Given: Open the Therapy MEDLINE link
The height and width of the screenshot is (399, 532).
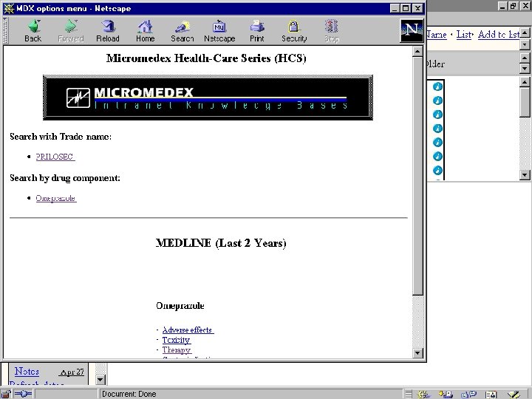Looking at the screenshot, I should click(177, 349).
